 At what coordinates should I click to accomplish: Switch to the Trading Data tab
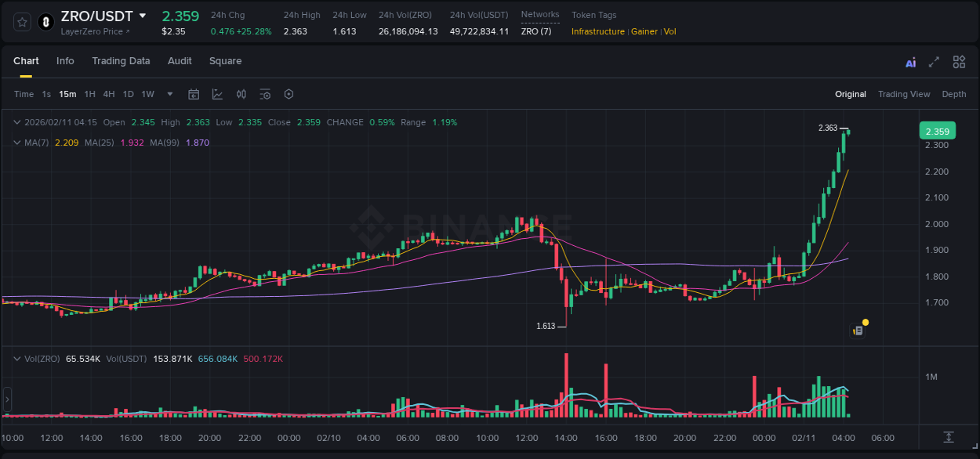[x=121, y=61]
